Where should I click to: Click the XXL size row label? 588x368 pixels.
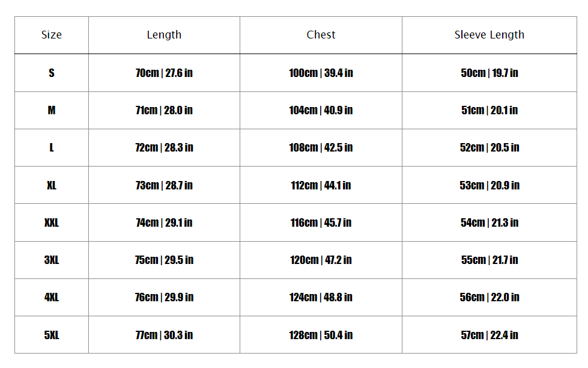[52, 222]
